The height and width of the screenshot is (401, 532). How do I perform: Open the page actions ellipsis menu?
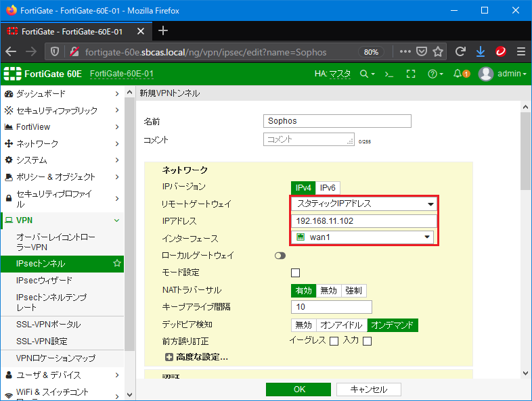coord(405,51)
